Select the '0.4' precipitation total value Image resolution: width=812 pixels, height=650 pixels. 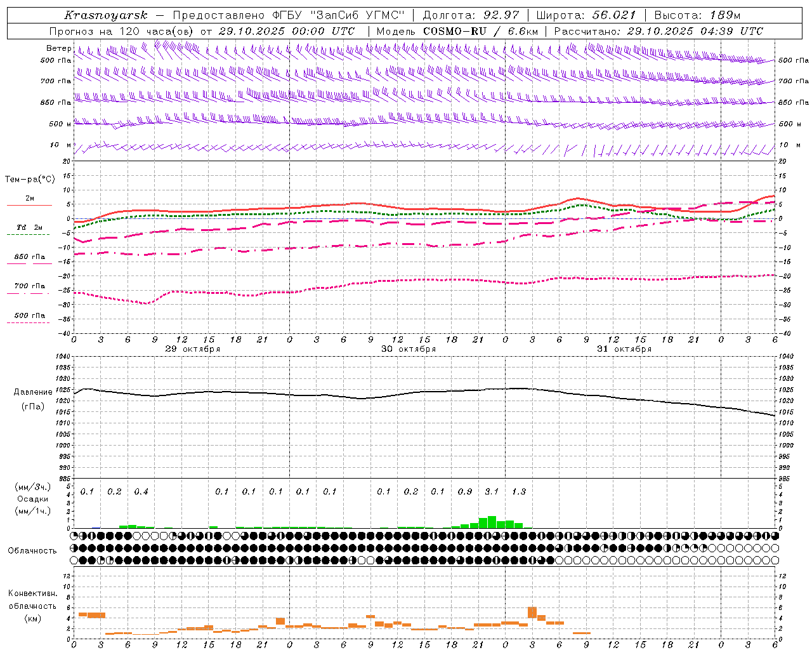141,491
